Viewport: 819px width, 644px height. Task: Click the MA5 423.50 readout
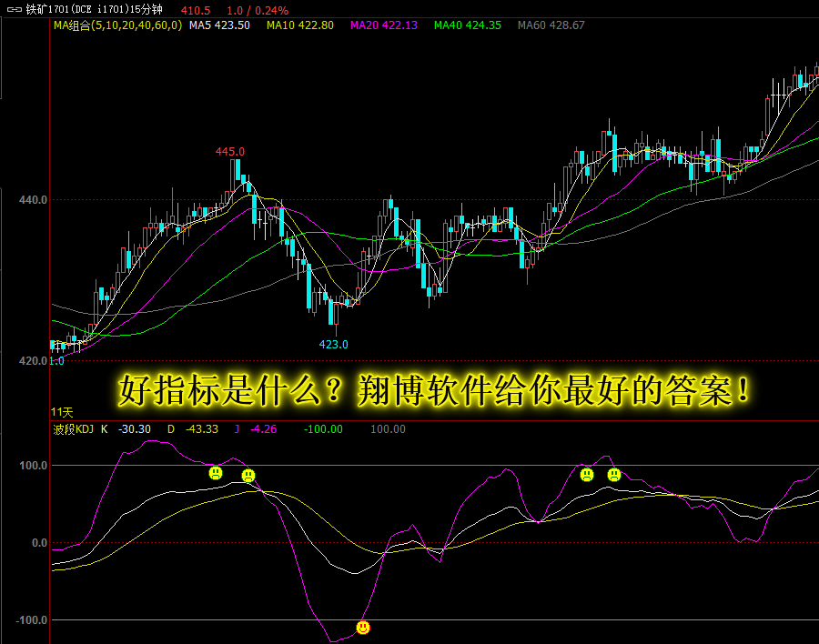tap(220, 25)
